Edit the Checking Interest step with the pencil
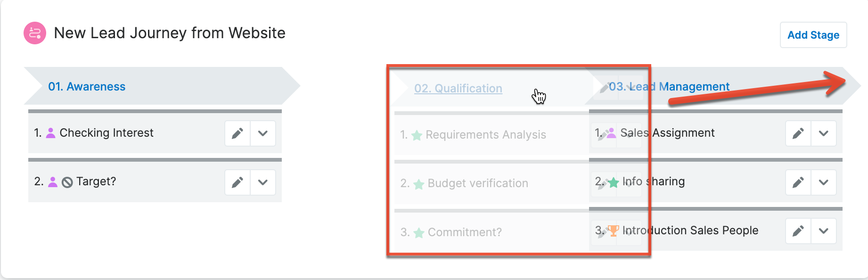 tap(237, 133)
